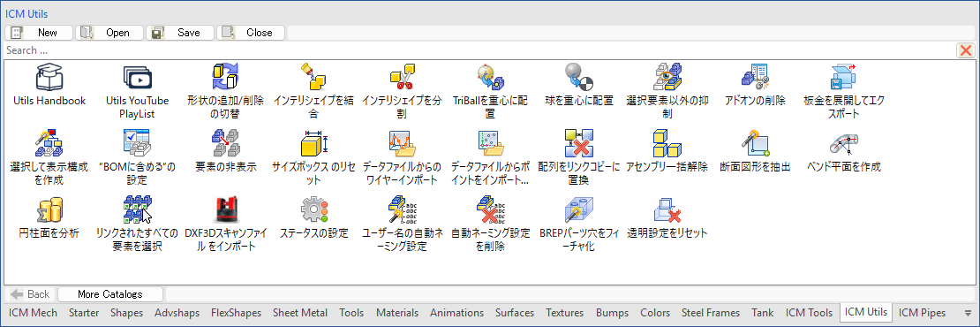Switch to the Materials tab
This screenshot has height=327, width=980.
tap(397, 313)
